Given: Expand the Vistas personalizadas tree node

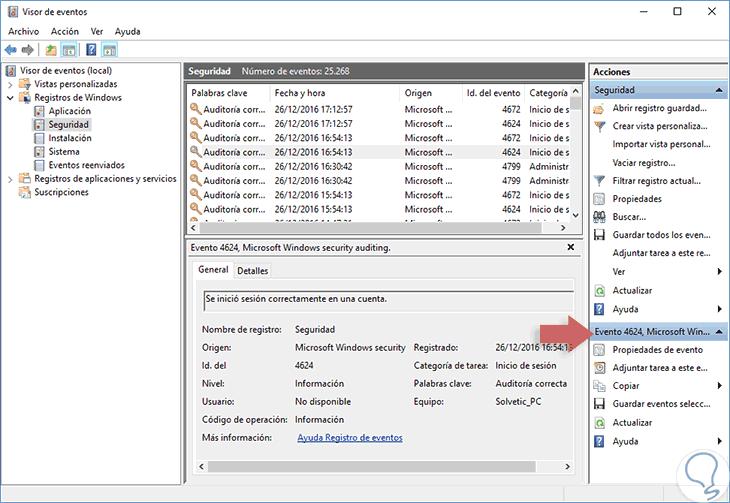Looking at the screenshot, I should click(11, 84).
